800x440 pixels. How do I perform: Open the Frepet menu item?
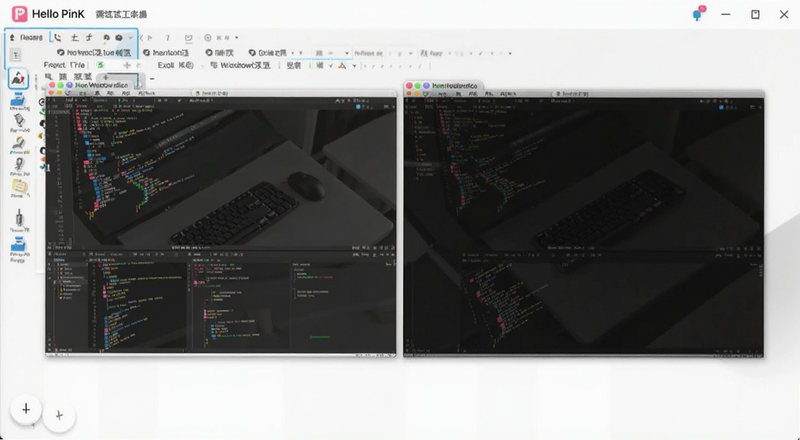pyautogui.click(x=55, y=65)
